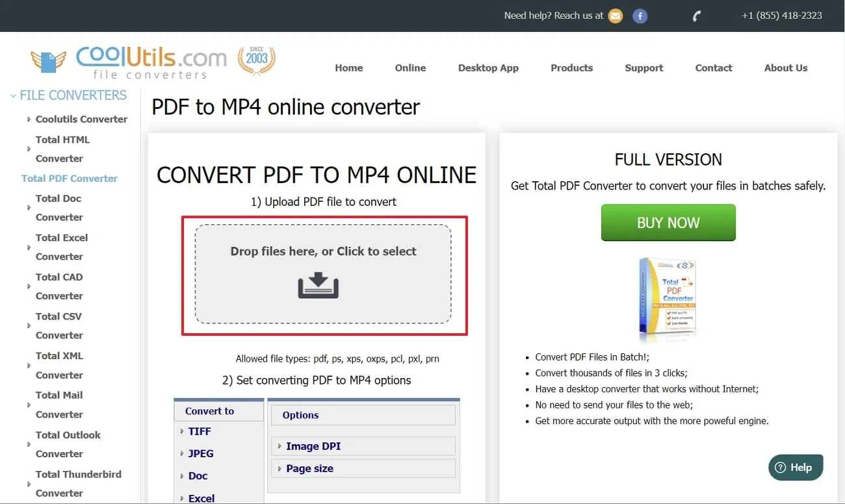Viewport: 845px width, 504px height.
Task: Open the Desktop App menu item
Action: (488, 68)
